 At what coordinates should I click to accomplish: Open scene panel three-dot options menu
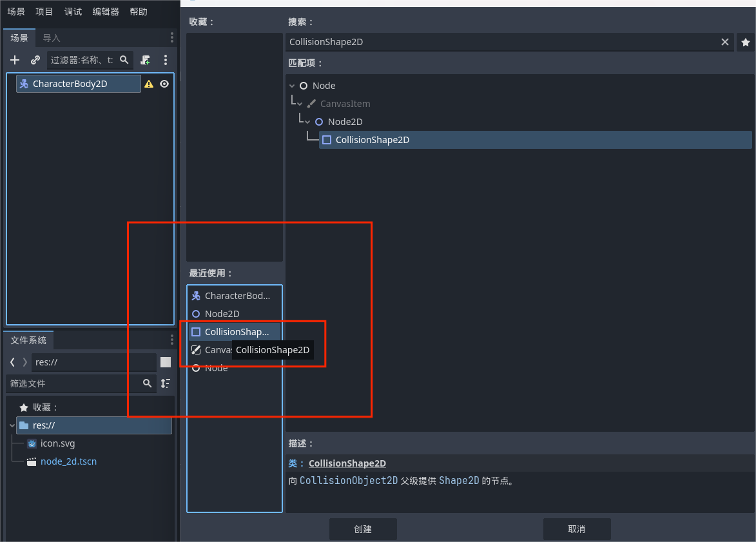click(x=166, y=60)
